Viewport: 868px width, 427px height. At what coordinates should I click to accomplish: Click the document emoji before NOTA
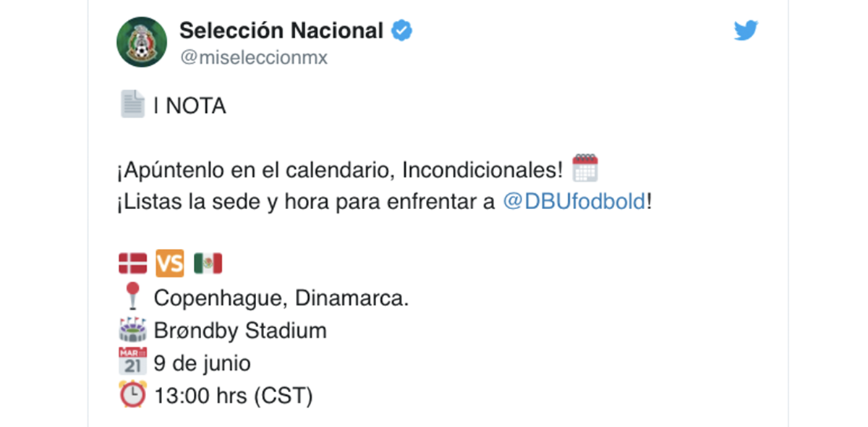click(x=132, y=106)
